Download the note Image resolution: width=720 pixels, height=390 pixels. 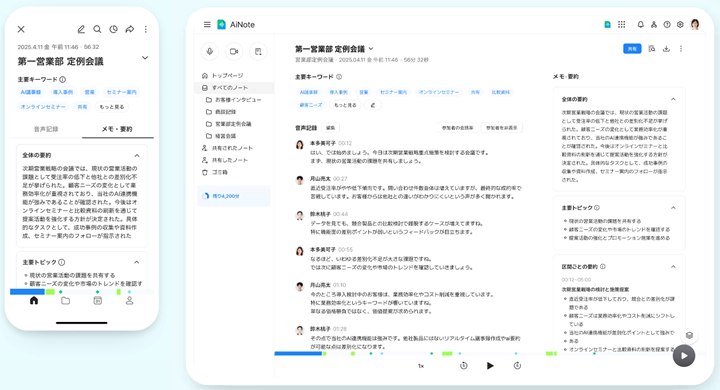coord(666,49)
